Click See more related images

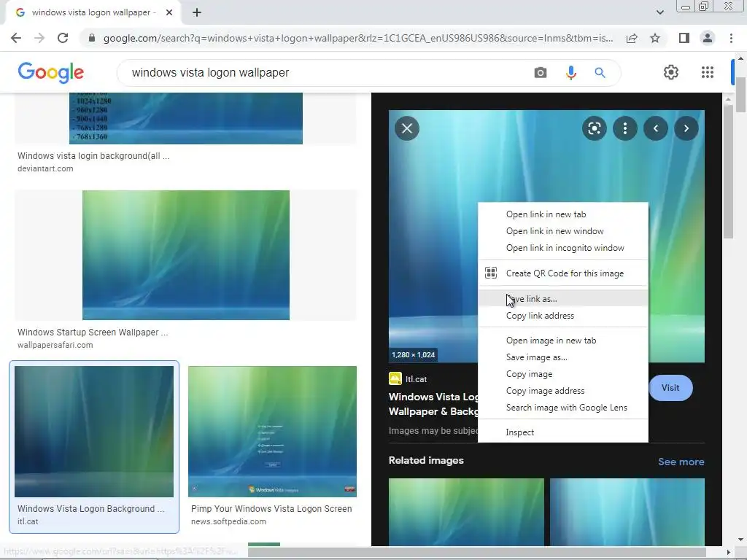click(x=681, y=462)
